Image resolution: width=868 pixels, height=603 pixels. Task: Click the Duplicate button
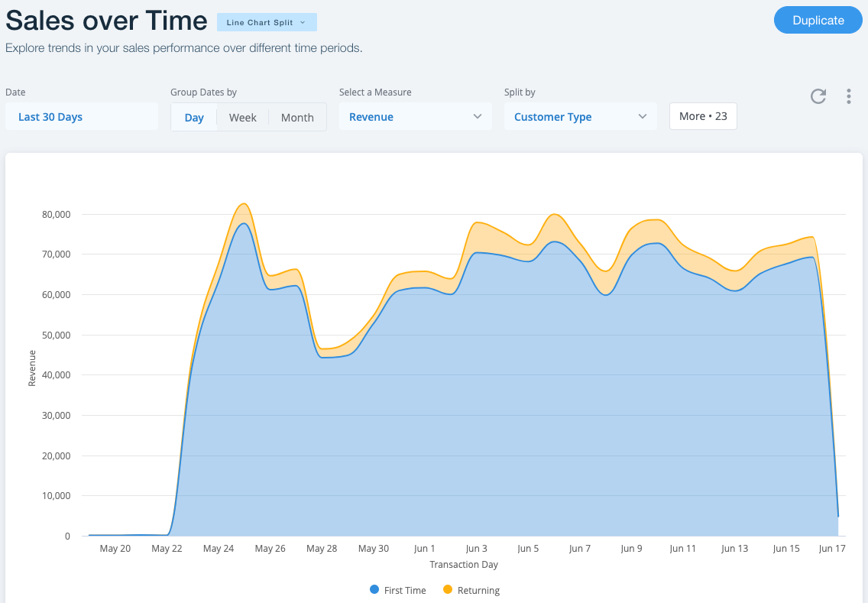[818, 20]
